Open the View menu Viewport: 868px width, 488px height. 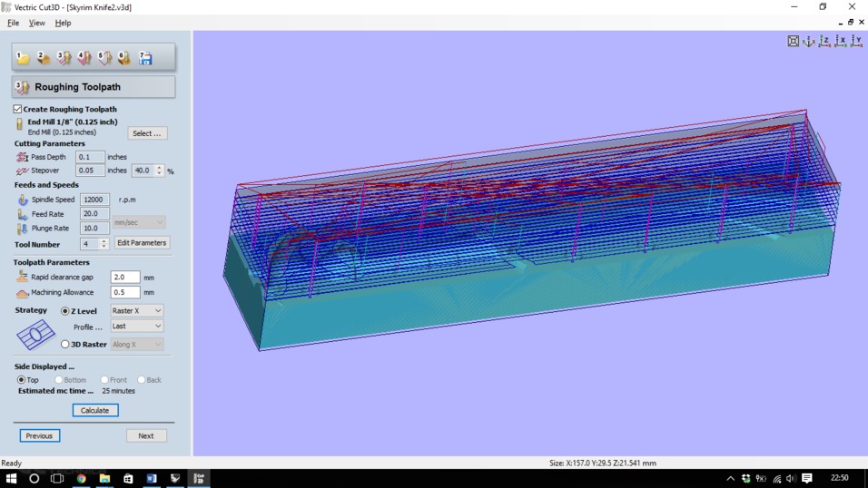click(37, 23)
